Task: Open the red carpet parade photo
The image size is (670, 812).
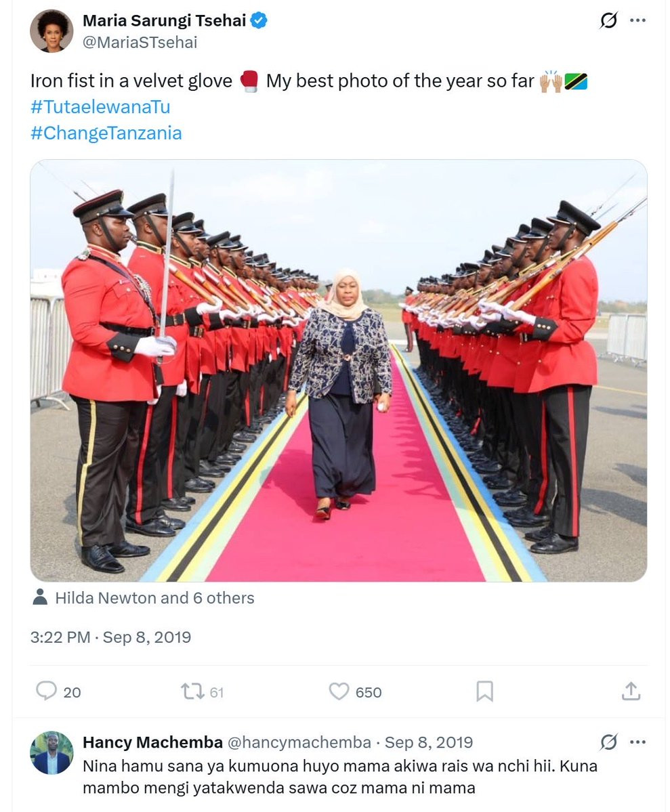Action: 338,371
